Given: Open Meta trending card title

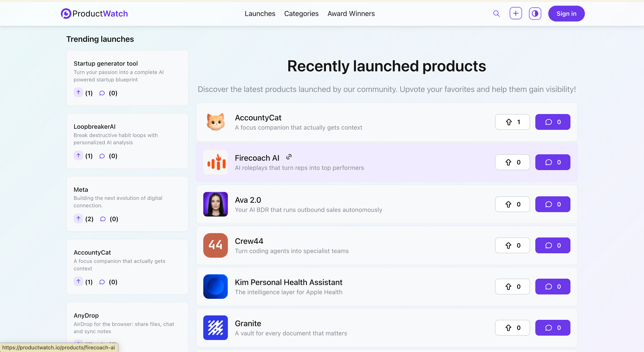Looking at the screenshot, I should (x=81, y=189).
